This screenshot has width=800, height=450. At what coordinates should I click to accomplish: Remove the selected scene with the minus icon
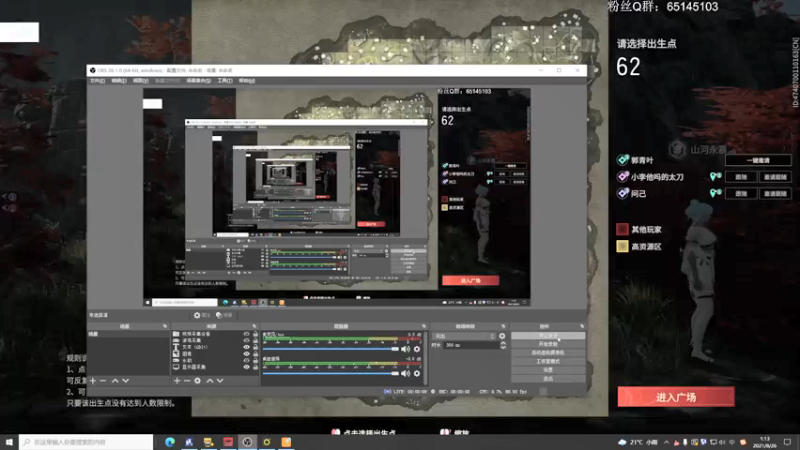coord(103,381)
